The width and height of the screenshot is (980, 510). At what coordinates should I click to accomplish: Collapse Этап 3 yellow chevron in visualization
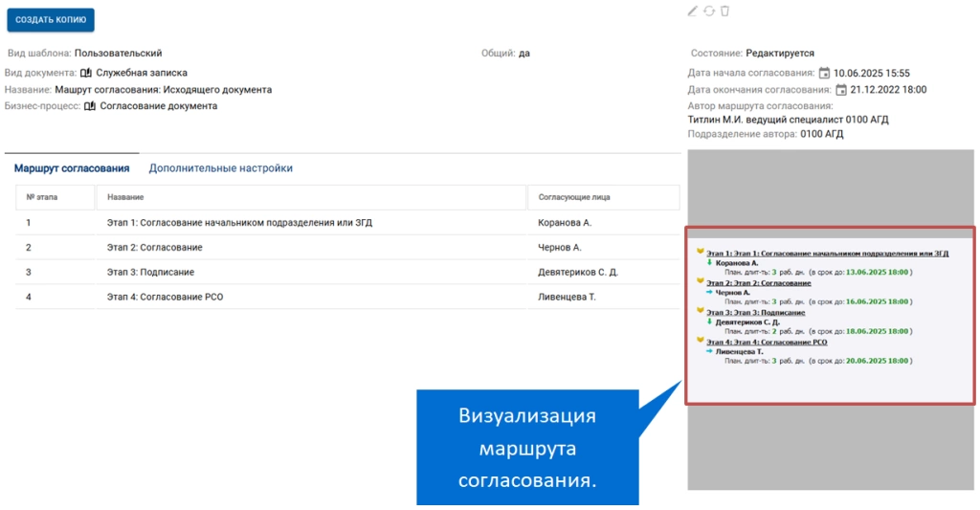[701, 311]
